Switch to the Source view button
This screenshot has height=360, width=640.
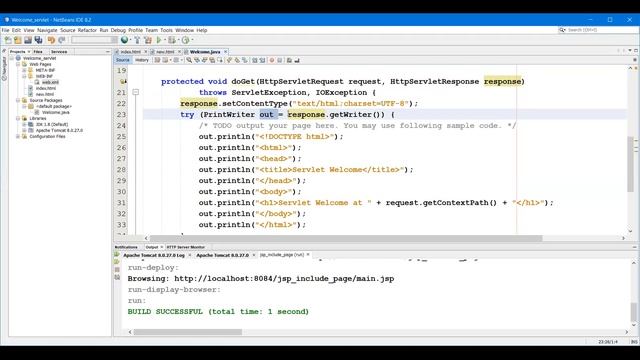[x=122, y=60]
